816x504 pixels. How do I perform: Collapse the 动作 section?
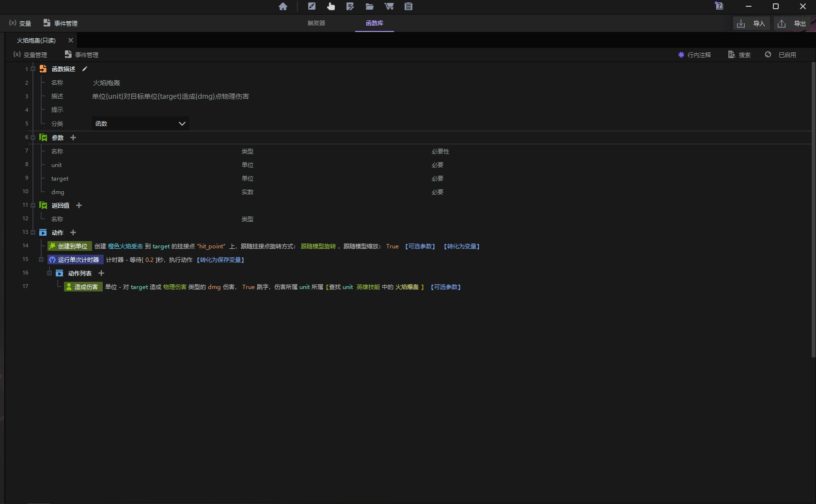[33, 232]
